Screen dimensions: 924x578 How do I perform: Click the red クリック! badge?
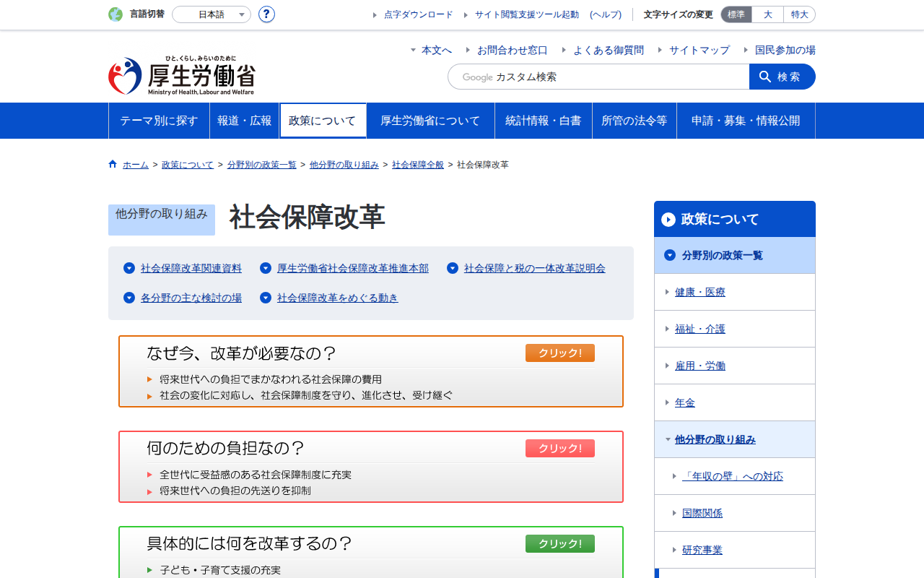(559, 449)
